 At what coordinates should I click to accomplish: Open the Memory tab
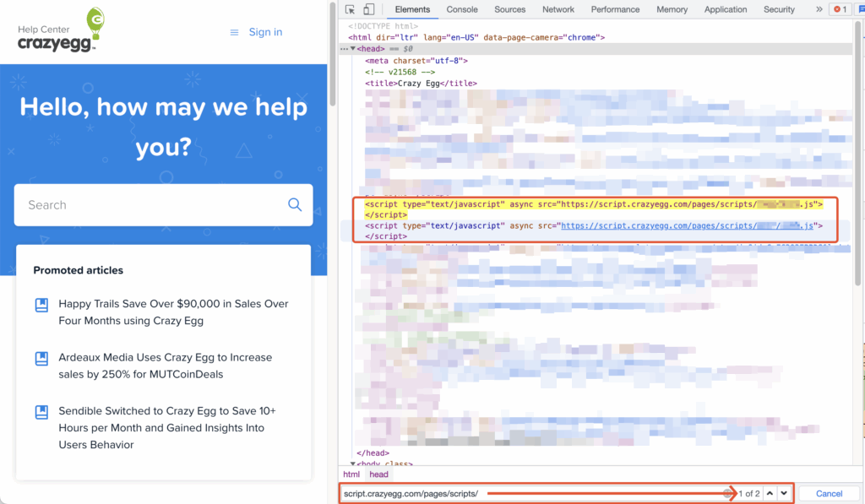coord(672,9)
